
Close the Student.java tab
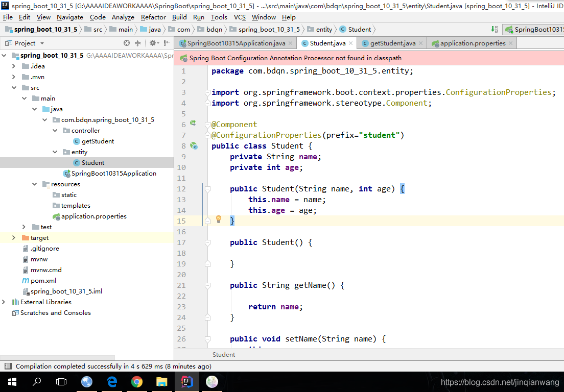[x=350, y=43]
